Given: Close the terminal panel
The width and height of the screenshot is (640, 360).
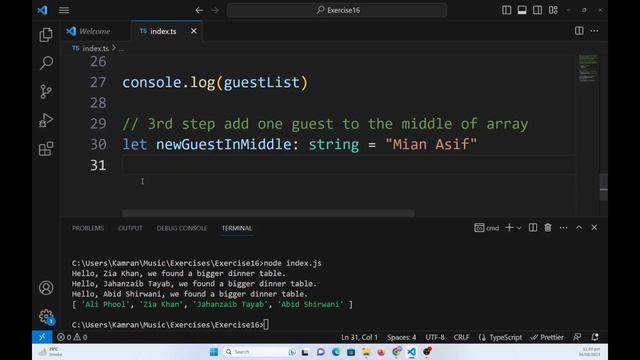Looking at the screenshot, I should [x=594, y=228].
